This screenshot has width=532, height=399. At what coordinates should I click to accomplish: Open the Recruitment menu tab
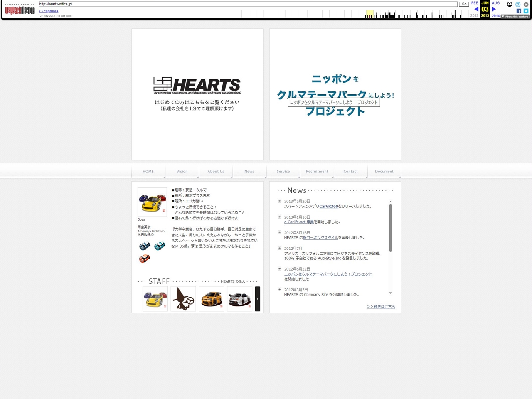click(317, 172)
